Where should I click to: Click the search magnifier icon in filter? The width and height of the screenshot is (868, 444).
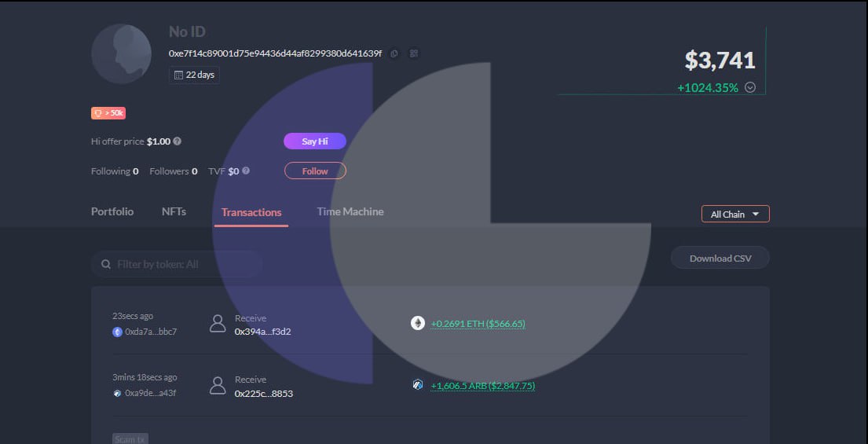105,264
